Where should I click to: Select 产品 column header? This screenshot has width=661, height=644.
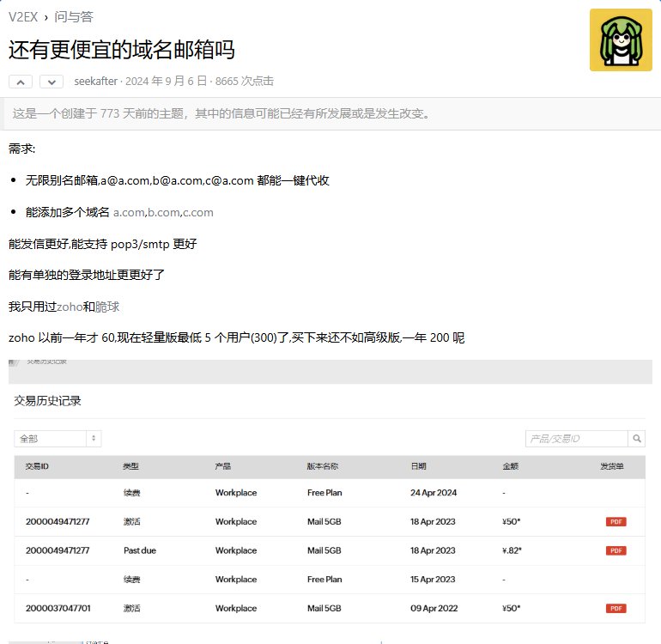point(222,466)
